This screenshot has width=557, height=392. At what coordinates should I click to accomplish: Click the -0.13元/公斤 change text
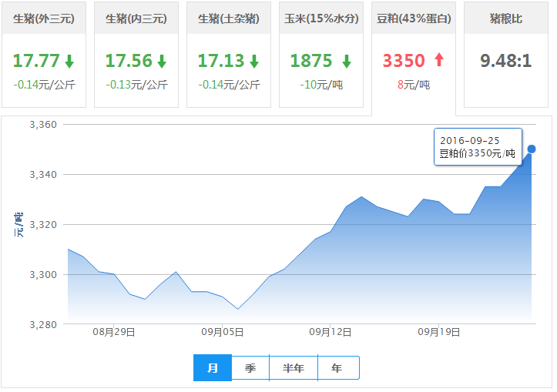point(137,85)
